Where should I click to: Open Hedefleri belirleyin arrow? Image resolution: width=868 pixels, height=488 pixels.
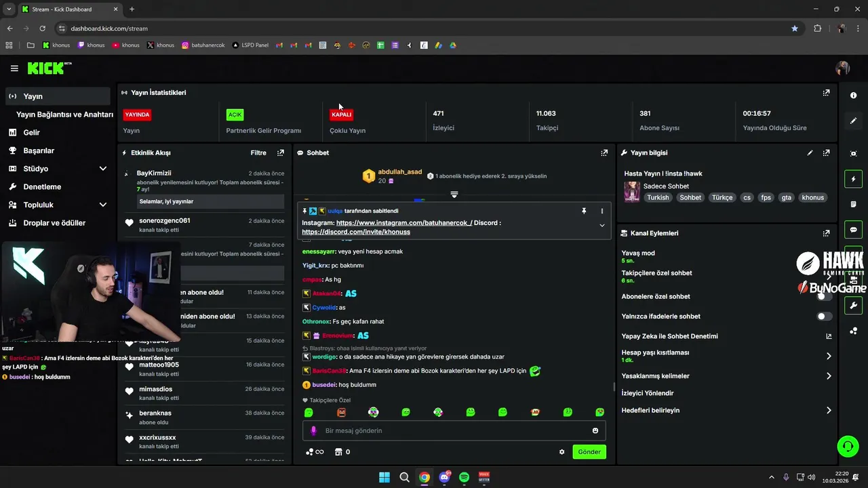[x=829, y=411]
